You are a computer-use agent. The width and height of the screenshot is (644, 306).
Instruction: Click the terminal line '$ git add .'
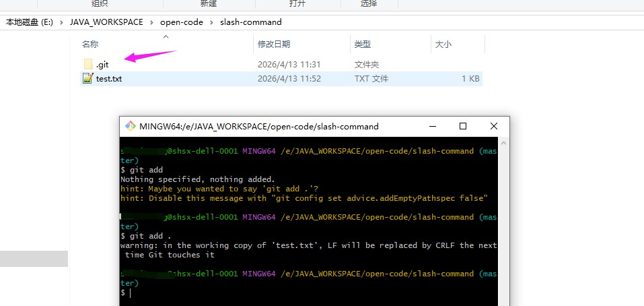tap(146, 236)
